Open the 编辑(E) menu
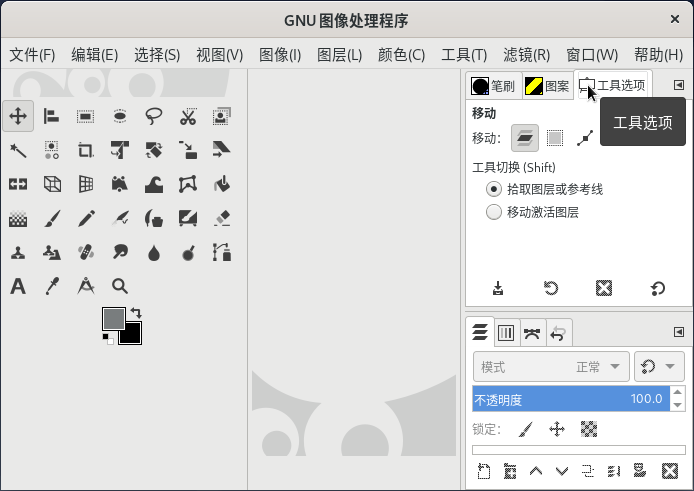694x491 pixels. [x=95, y=55]
